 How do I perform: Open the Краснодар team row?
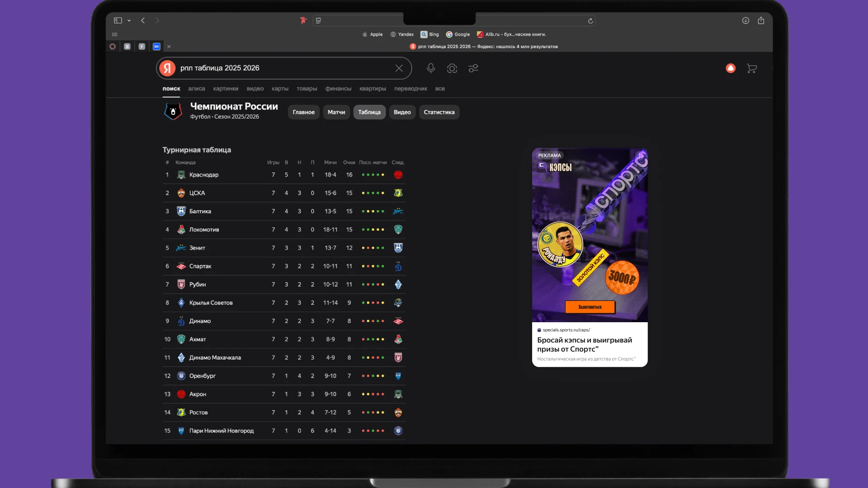tap(204, 175)
